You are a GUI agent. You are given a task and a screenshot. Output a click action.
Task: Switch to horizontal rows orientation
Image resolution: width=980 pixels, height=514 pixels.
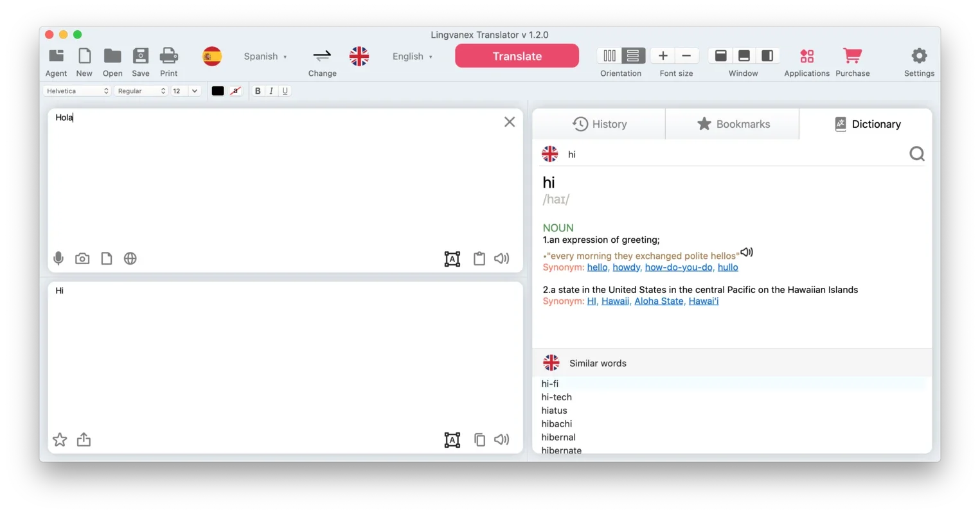coord(633,56)
